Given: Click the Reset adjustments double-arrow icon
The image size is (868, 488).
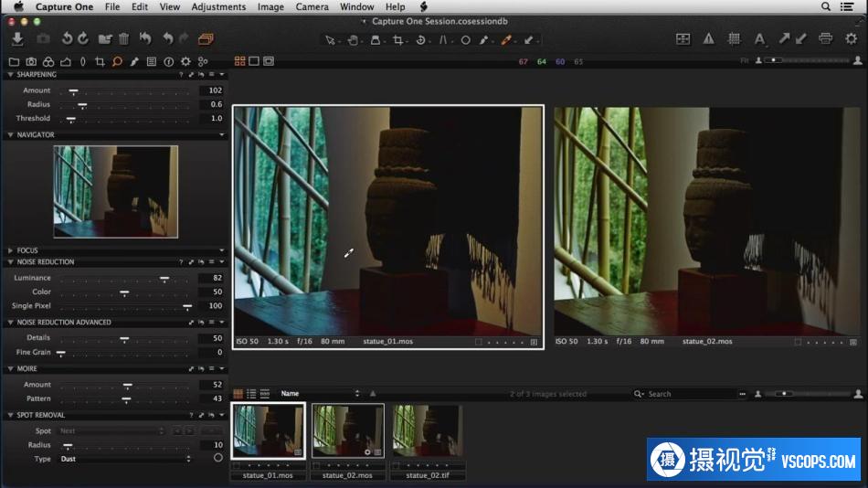Looking at the screenshot, I should [145, 38].
